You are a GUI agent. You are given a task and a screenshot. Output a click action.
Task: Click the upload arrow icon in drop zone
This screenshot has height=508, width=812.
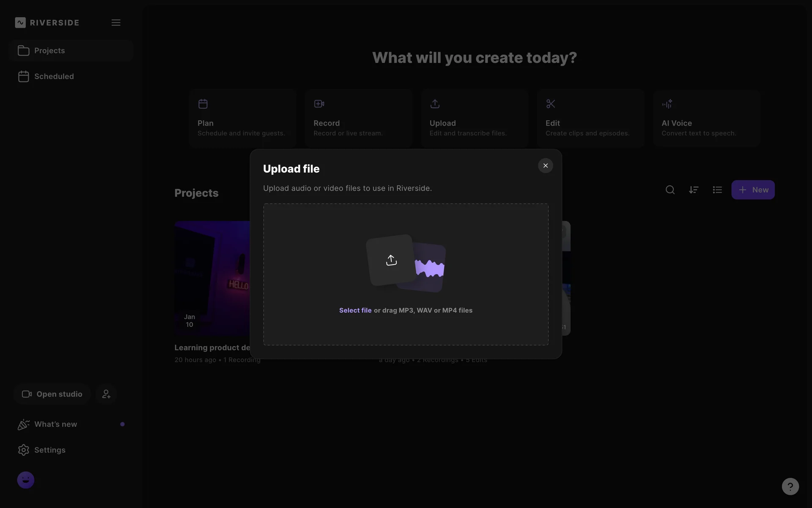391,260
